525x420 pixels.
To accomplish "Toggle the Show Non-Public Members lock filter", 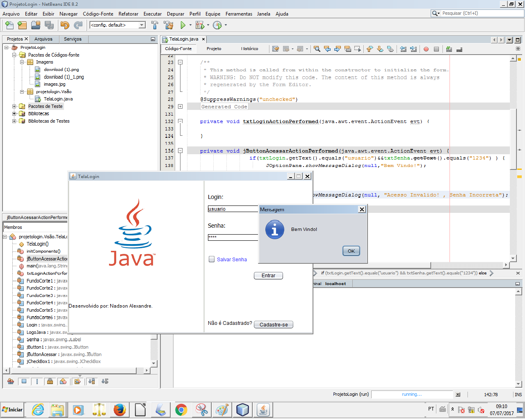I will point(50,381).
